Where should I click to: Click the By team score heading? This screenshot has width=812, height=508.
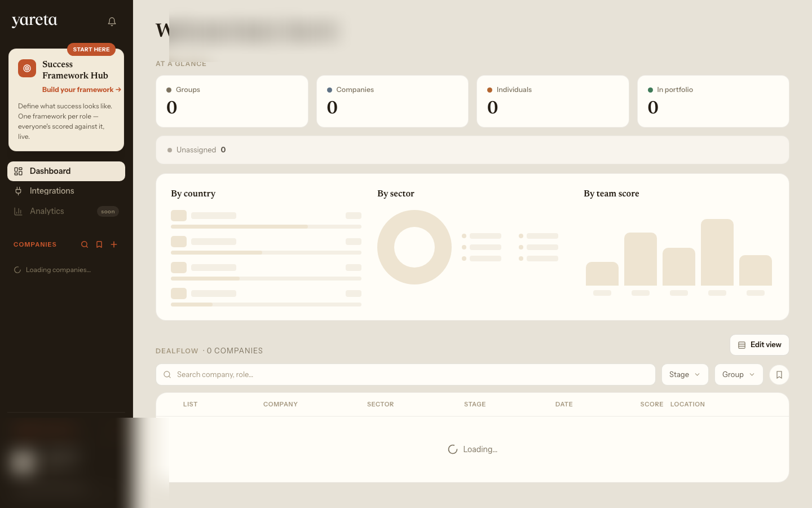[x=611, y=194]
